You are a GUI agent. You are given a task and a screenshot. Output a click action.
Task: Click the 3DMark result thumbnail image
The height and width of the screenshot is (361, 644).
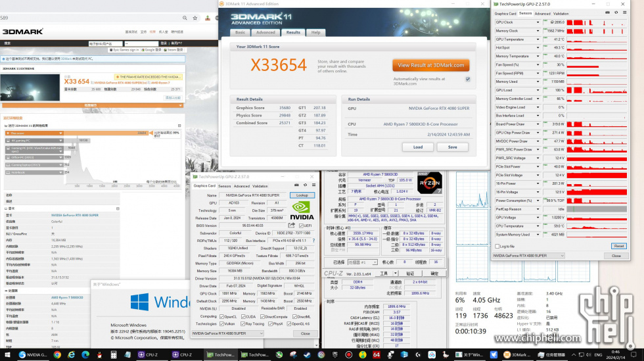30,87
